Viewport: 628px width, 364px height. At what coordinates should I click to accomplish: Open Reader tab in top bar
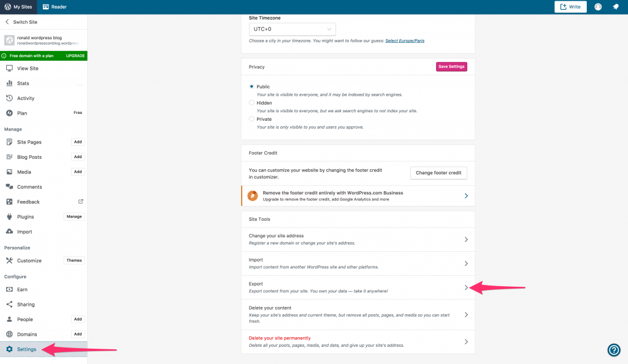click(55, 7)
